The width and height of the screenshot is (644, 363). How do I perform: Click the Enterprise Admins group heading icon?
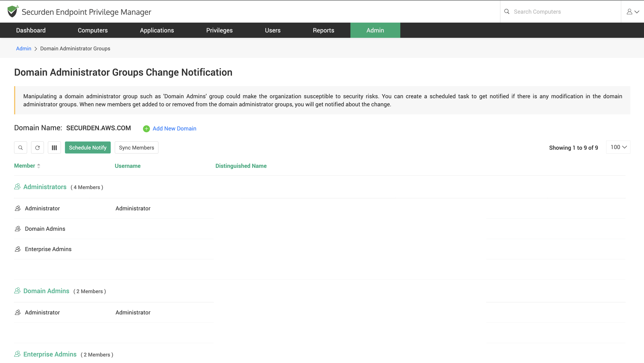click(17, 354)
